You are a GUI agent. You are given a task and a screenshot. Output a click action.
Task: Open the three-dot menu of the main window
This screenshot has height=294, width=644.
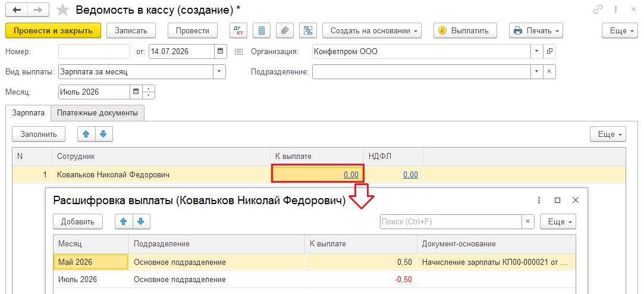pyautogui.click(x=615, y=10)
